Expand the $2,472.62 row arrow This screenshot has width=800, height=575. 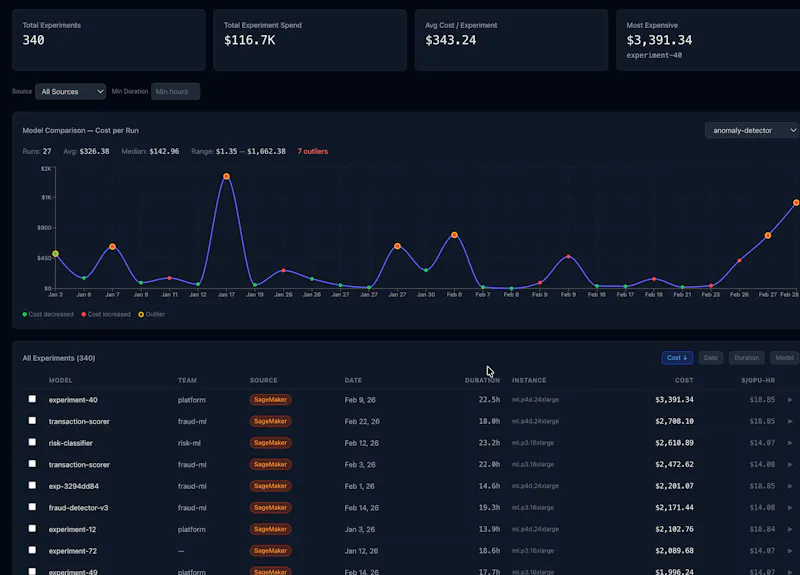[790, 465]
